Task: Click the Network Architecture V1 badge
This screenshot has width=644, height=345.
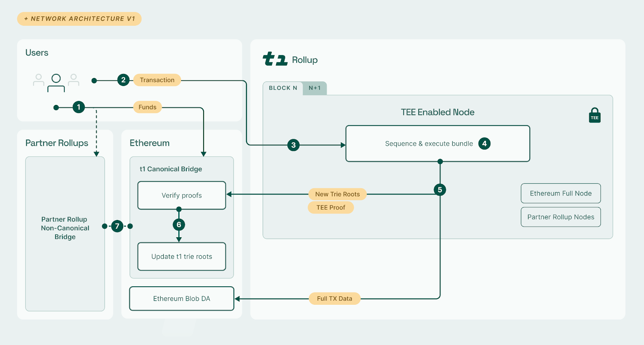Action: [x=79, y=19]
